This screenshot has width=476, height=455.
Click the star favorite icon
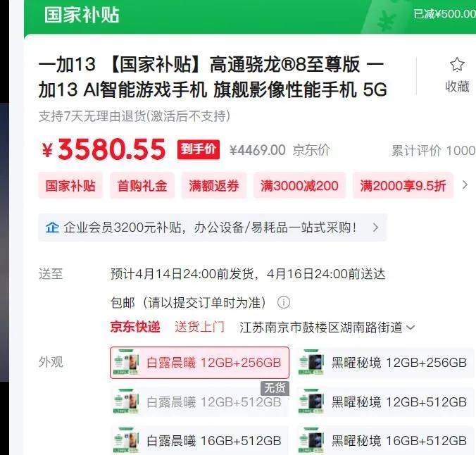click(x=457, y=64)
